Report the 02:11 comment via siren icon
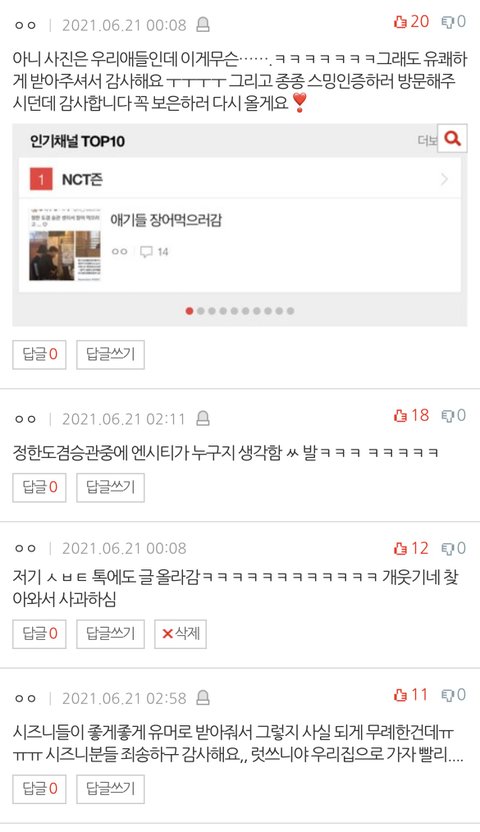This screenshot has height=832, width=480. click(203, 419)
